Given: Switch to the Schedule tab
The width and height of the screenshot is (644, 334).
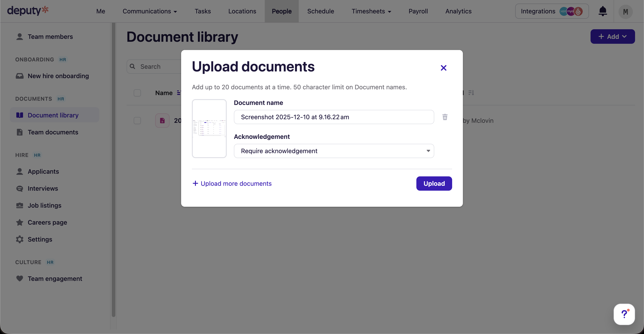Looking at the screenshot, I should [x=321, y=11].
